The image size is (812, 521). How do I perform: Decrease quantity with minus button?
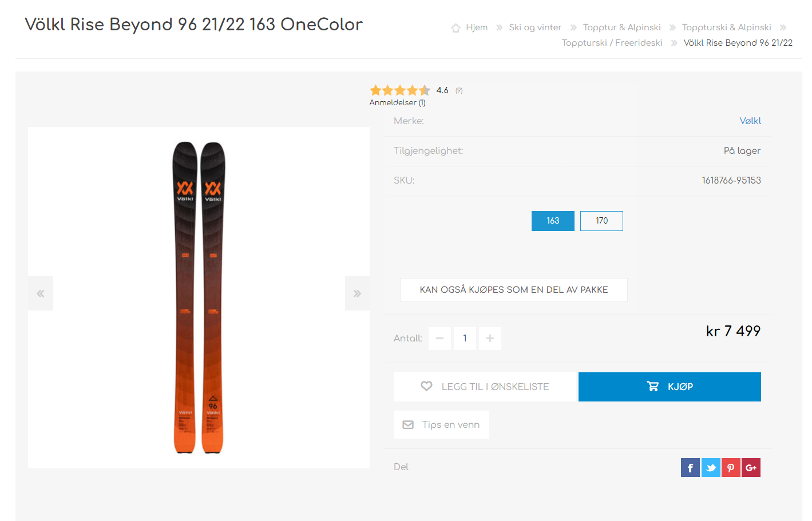point(439,339)
